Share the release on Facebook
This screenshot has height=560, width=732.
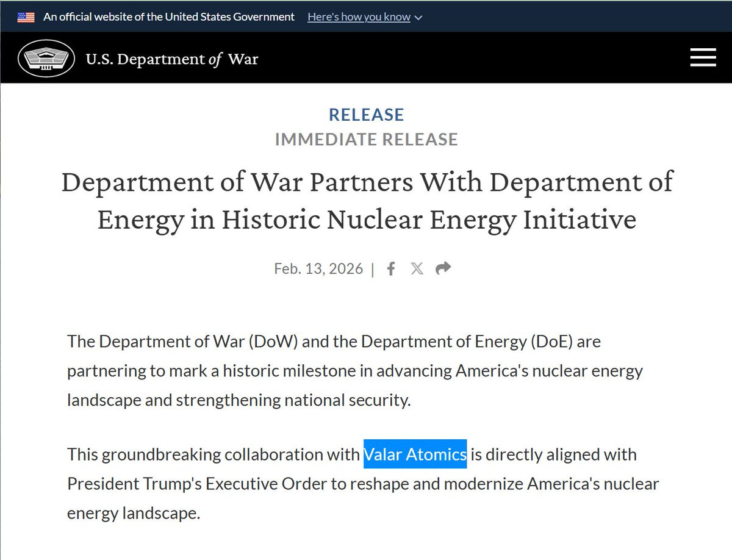click(x=392, y=268)
